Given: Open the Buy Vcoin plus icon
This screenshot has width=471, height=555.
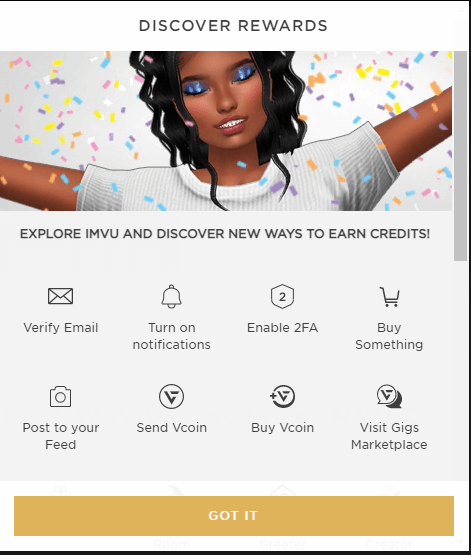Looking at the screenshot, I should (x=282, y=396).
